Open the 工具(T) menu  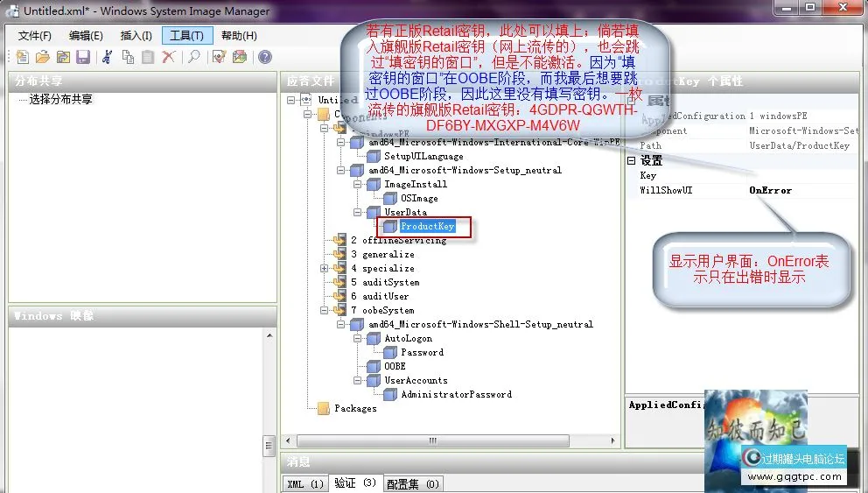coord(187,35)
